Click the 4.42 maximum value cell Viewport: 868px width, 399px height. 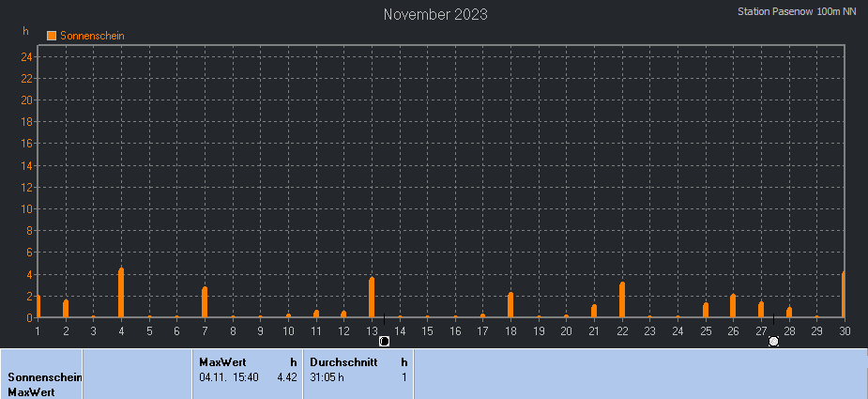coord(287,377)
